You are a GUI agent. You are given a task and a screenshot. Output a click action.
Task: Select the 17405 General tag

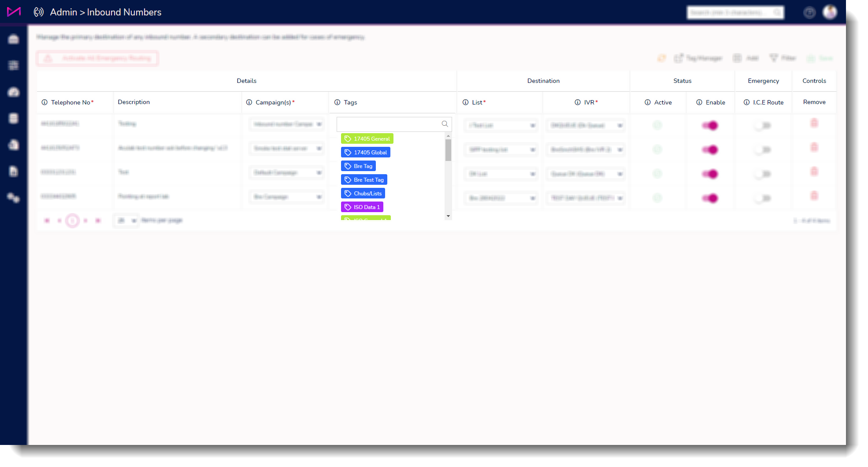pyautogui.click(x=367, y=139)
